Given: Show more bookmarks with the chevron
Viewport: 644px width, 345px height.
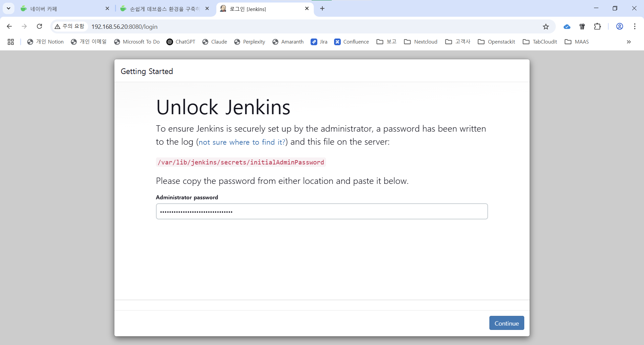Looking at the screenshot, I should tap(629, 42).
